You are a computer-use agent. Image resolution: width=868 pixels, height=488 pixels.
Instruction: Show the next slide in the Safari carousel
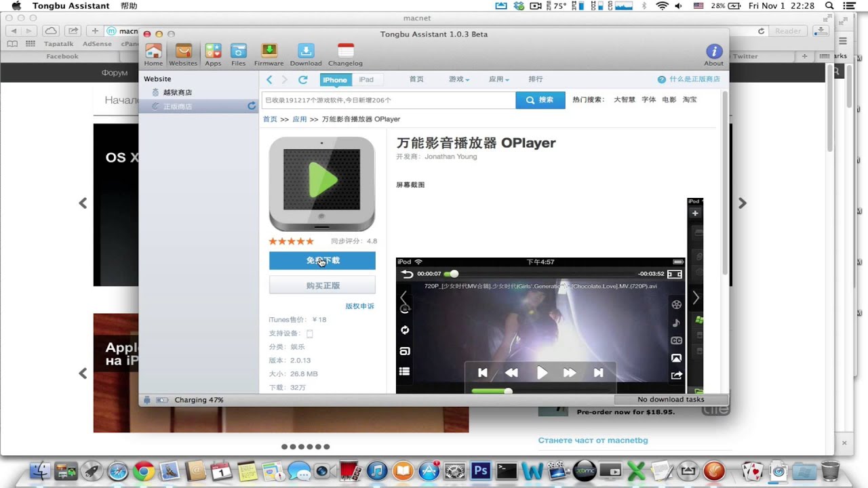tap(743, 203)
